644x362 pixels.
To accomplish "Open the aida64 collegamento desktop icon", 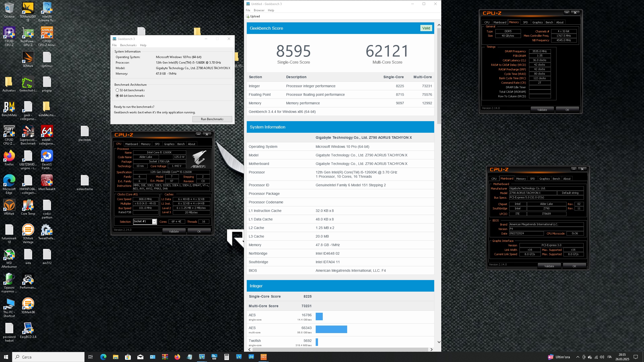I will (x=47, y=135).
